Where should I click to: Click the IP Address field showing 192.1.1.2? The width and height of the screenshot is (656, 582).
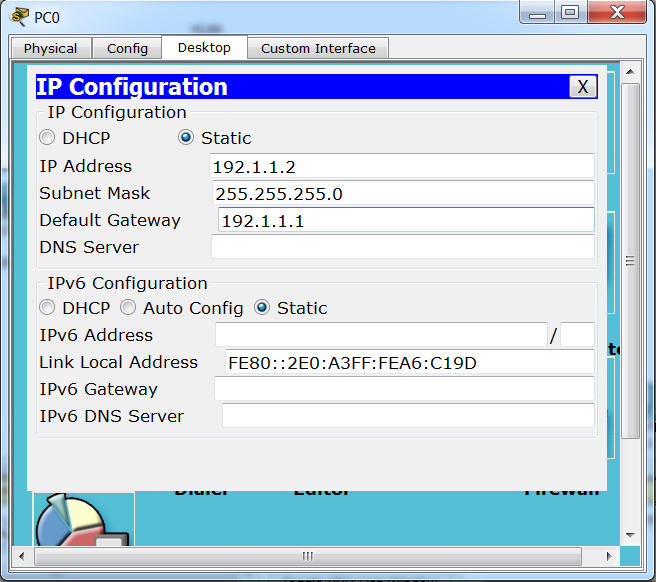402,166
